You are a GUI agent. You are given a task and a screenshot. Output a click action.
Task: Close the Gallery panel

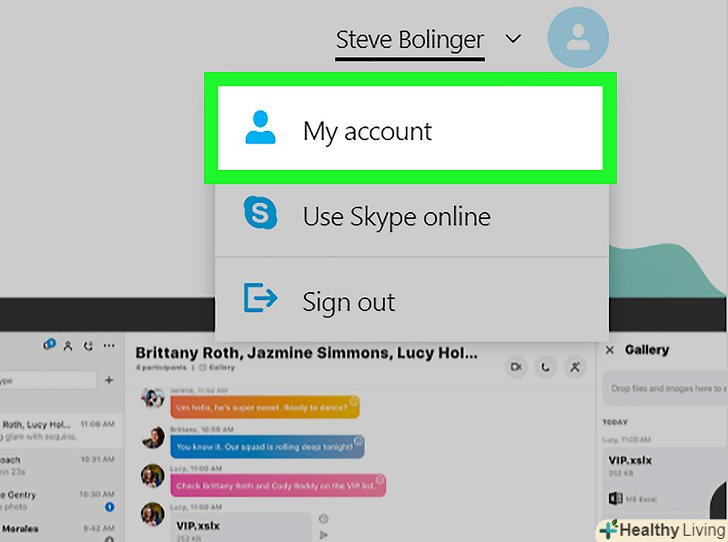(x=610, y=350)
